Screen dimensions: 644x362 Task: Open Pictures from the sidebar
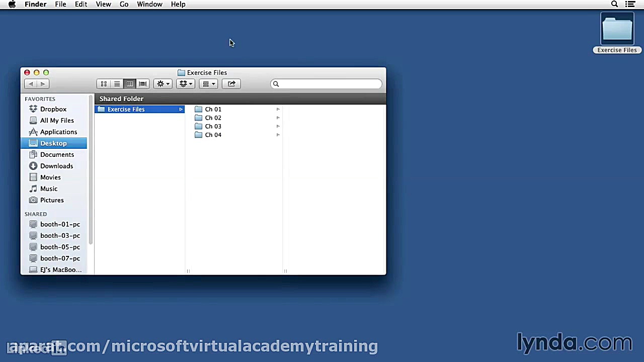[52, 200]
